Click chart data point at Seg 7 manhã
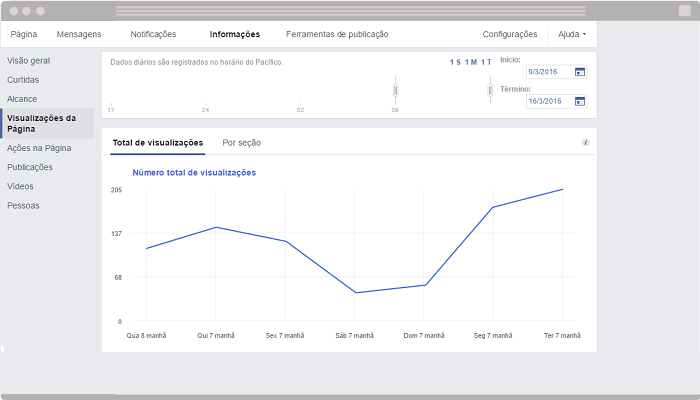Screen dimensions: 700x400 [493, 207]
